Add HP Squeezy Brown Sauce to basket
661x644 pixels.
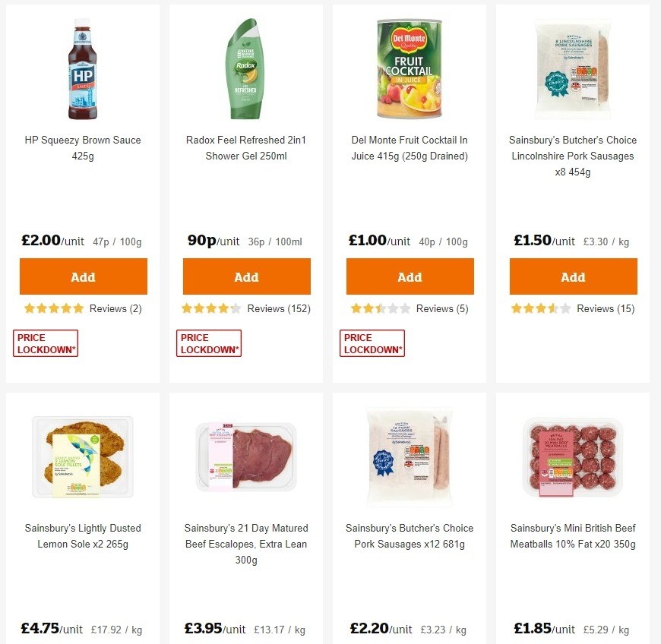(83, 276)
